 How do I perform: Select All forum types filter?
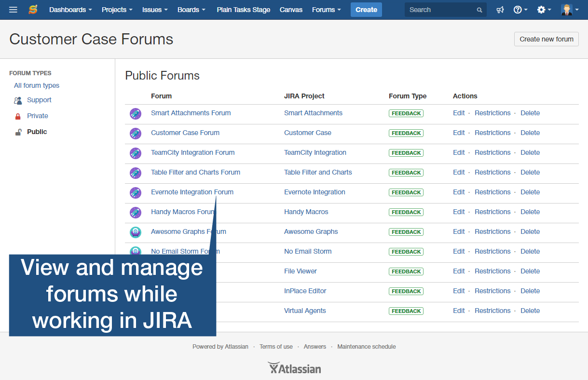pos(37,85)
